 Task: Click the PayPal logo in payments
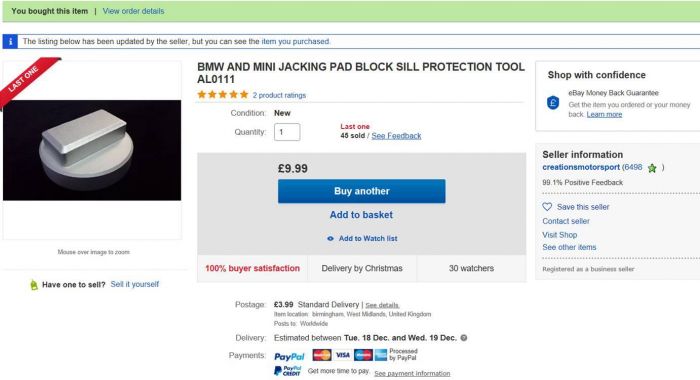point(289,356)
